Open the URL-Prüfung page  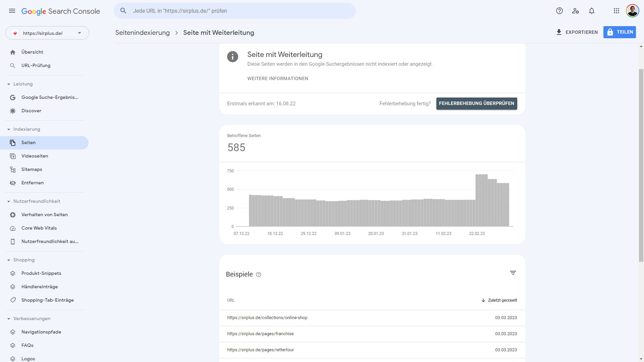44,66
